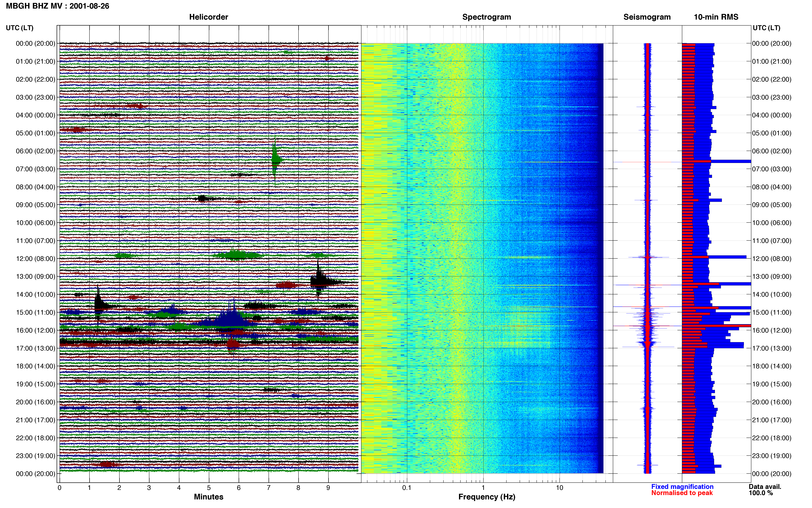Click the right '04:00 (00:00)' time label
Image resolution: width=812 pixels, height=508 pixels.
pos(772,115)
